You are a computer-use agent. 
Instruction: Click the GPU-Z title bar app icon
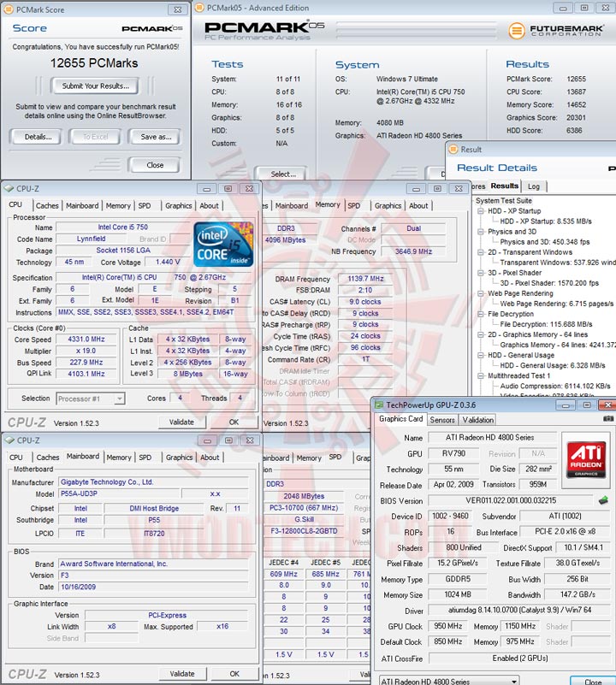379,405
